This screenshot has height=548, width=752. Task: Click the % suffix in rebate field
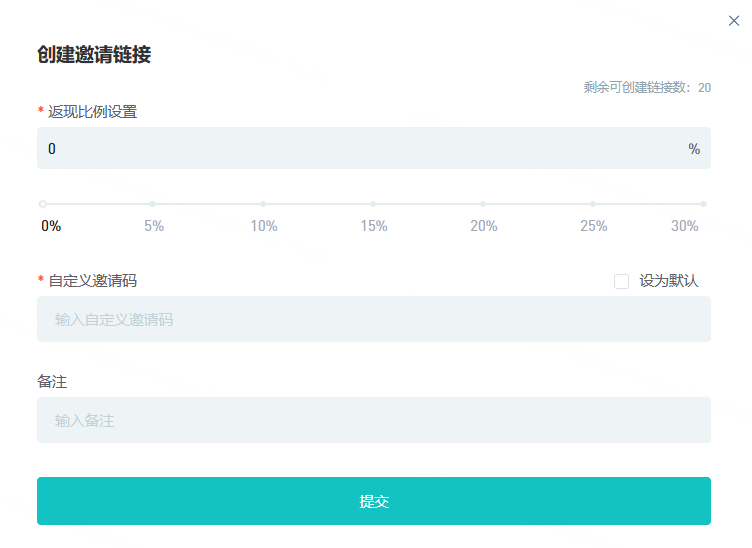694,149
